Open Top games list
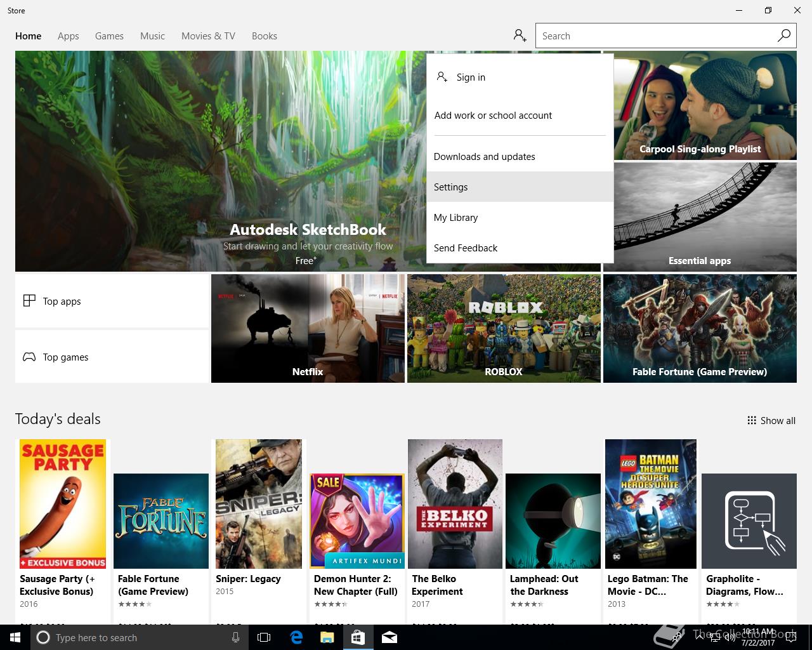 [112, 357]
